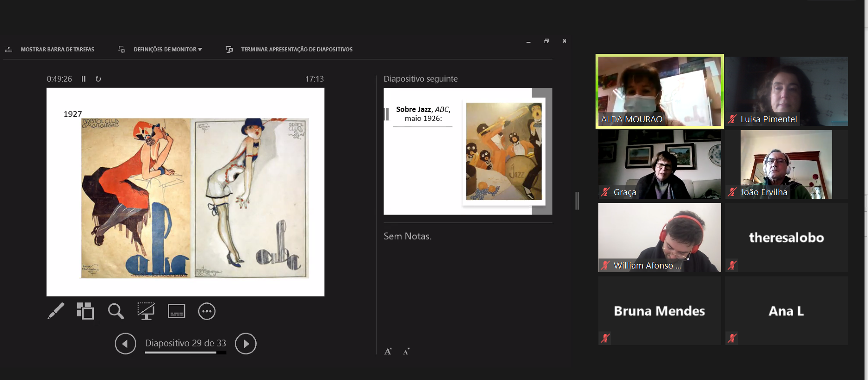
Task: Pause the presentation timer
Action: (84, 79)
